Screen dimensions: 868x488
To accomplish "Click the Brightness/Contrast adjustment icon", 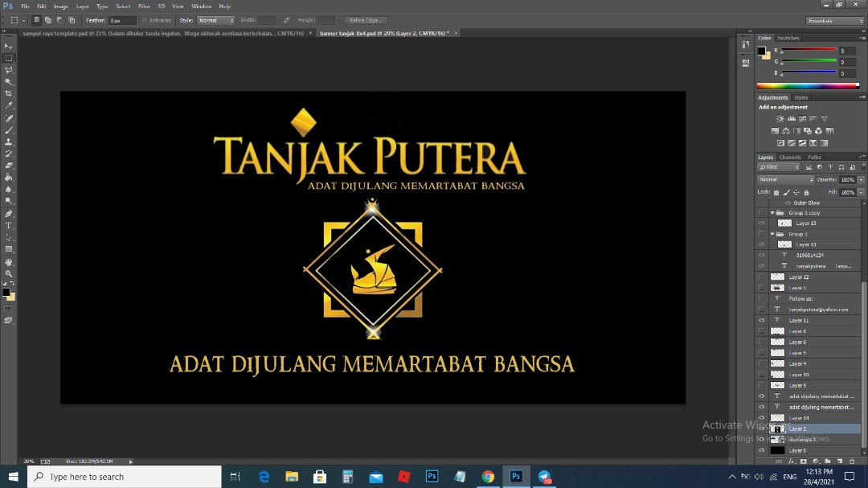I will point(780,118).
